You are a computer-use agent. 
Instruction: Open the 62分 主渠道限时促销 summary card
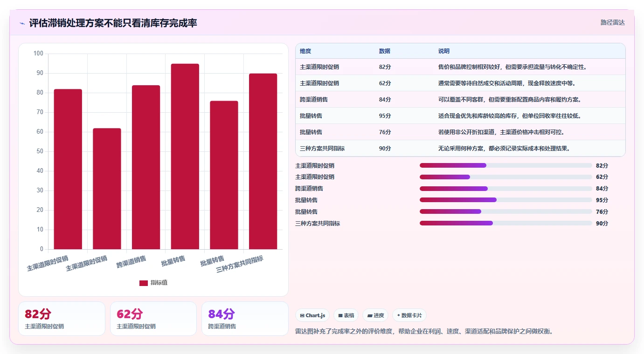coord(153,319)
